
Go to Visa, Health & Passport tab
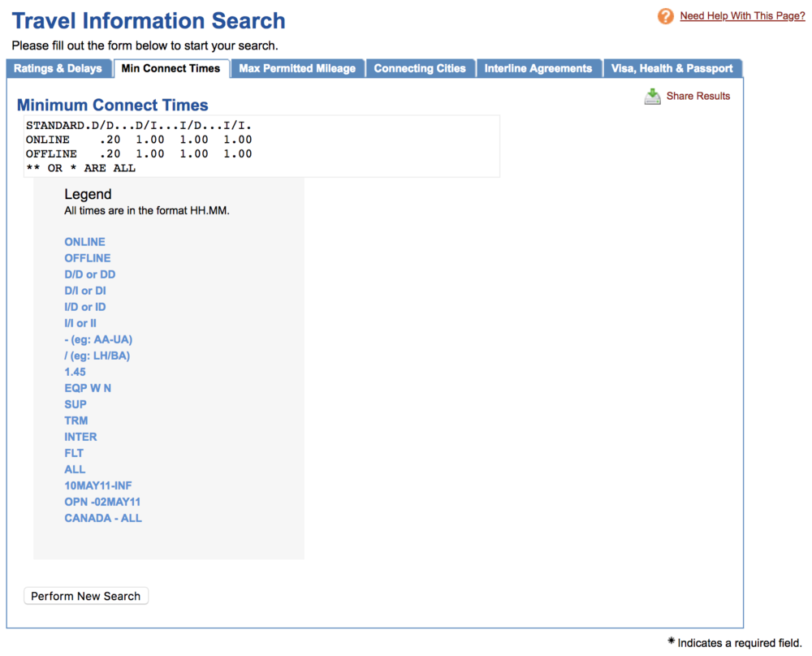tap(672, 69)
